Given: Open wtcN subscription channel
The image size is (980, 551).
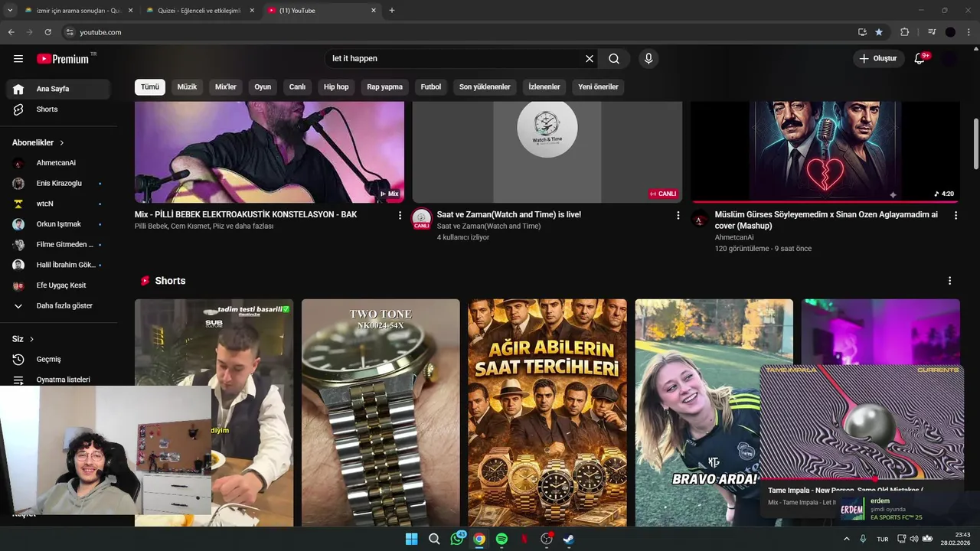Looking at the screenshot, I should (x=59, y=204).
